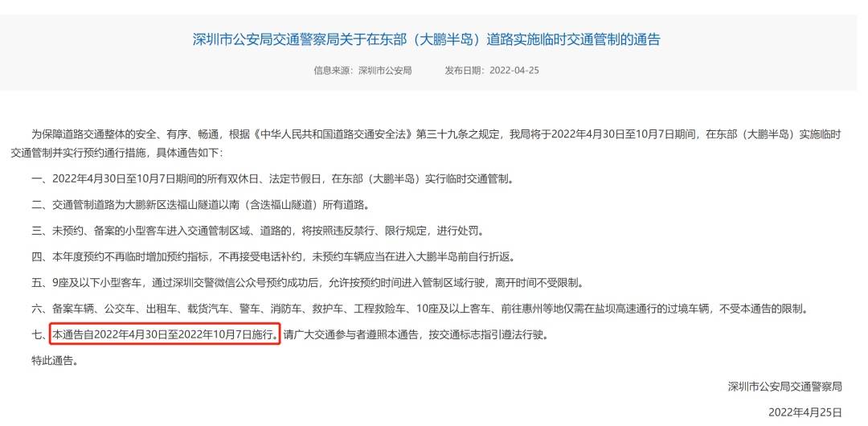868x426 pixels.
Task: Click the publish date 2022-04-25
Action: click(514, 71)
